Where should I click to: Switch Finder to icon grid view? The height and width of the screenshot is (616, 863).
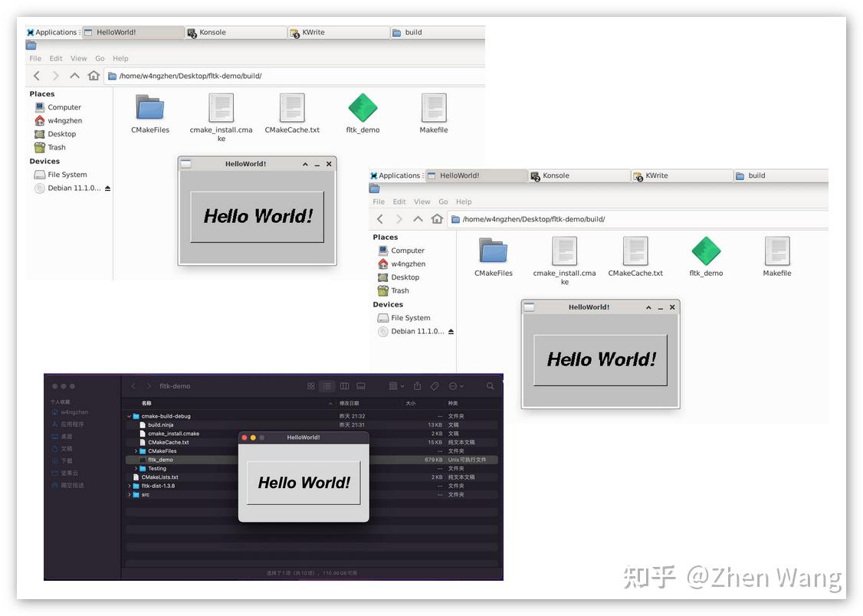click(311, 385)
